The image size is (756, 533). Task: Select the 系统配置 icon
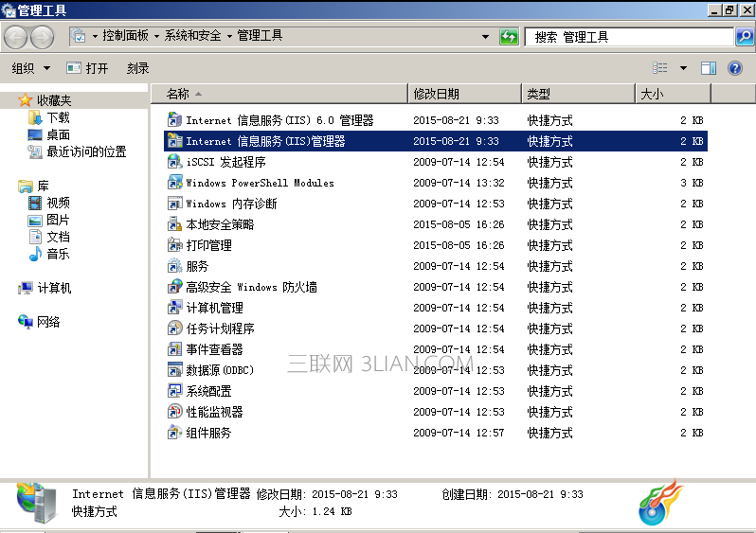coord(174,390)
